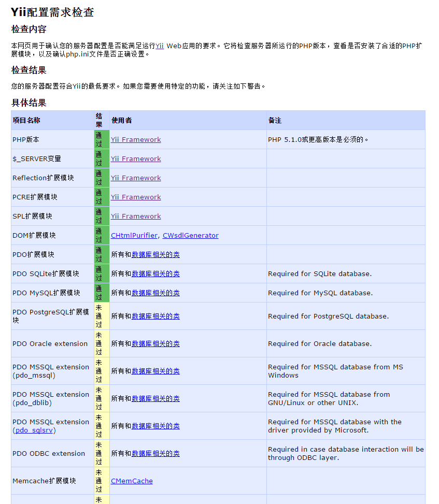Open the CHtmlPurifier link

click(134, 235)
